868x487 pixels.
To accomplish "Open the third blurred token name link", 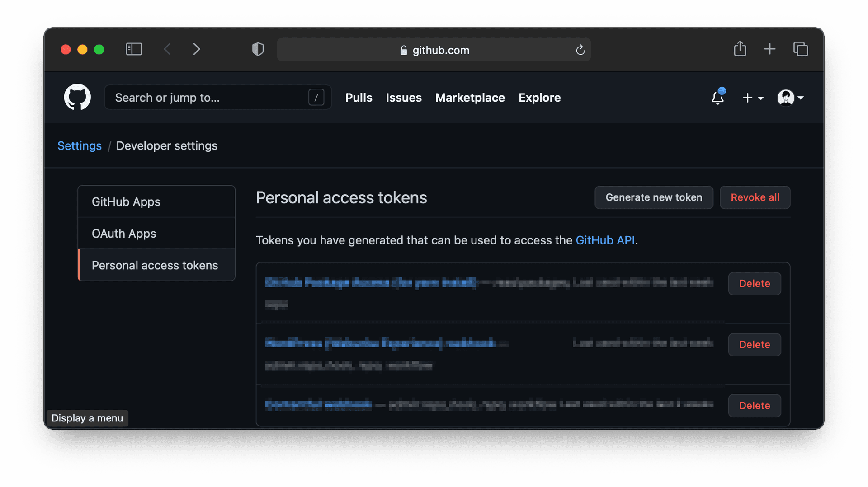I will (x=318, y=404).
